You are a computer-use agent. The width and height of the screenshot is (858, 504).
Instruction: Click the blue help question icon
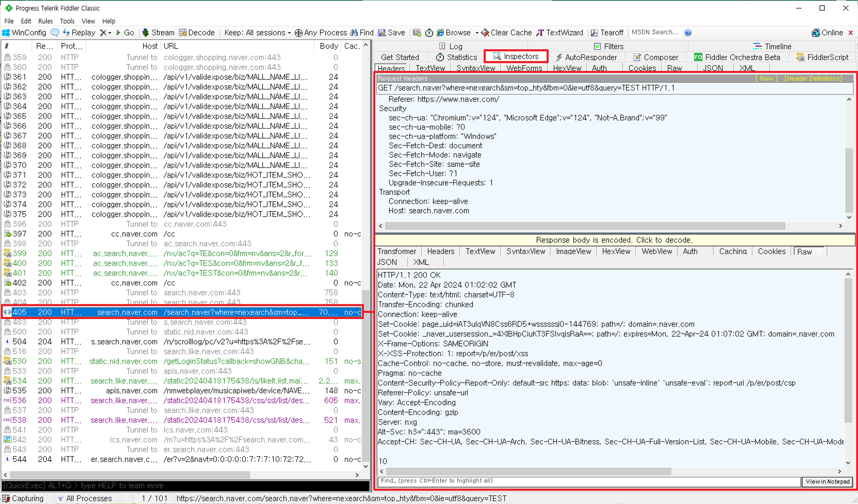[688, 33]
